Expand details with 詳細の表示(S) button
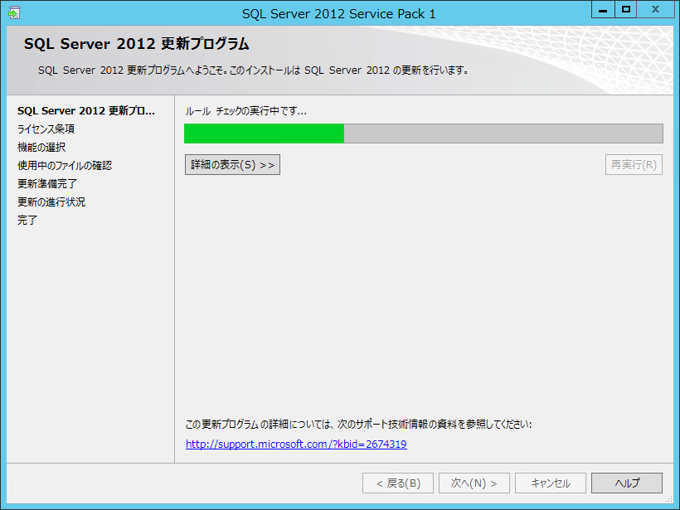 coord(232,165)
